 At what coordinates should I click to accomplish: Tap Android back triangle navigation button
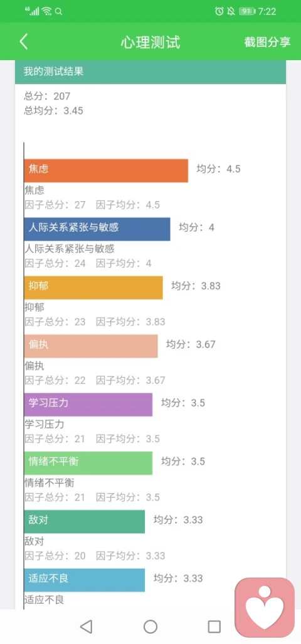86,626
